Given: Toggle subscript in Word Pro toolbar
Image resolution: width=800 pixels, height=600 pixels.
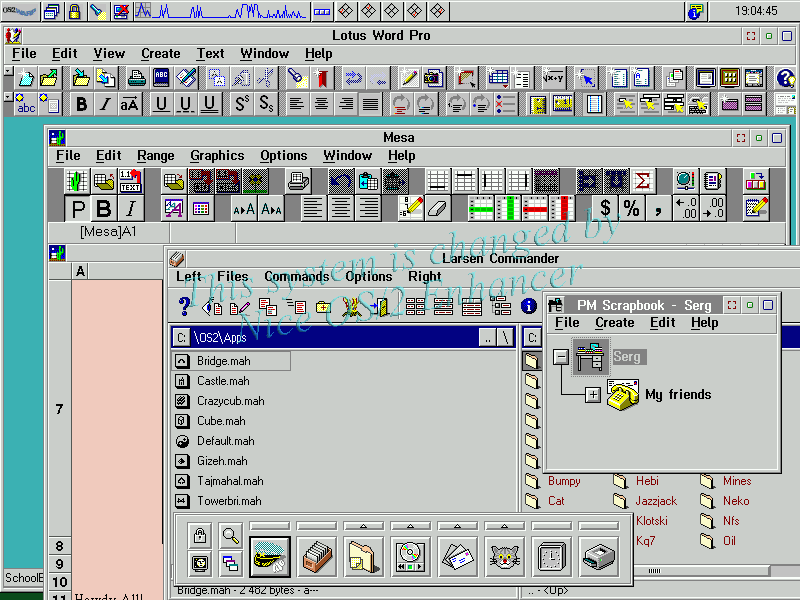Looking at the screenshot, I should coord(266,104).
